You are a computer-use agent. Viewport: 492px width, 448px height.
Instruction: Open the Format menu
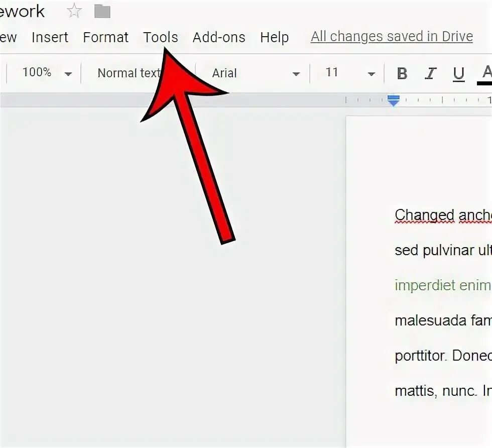(x=106, y=37)
